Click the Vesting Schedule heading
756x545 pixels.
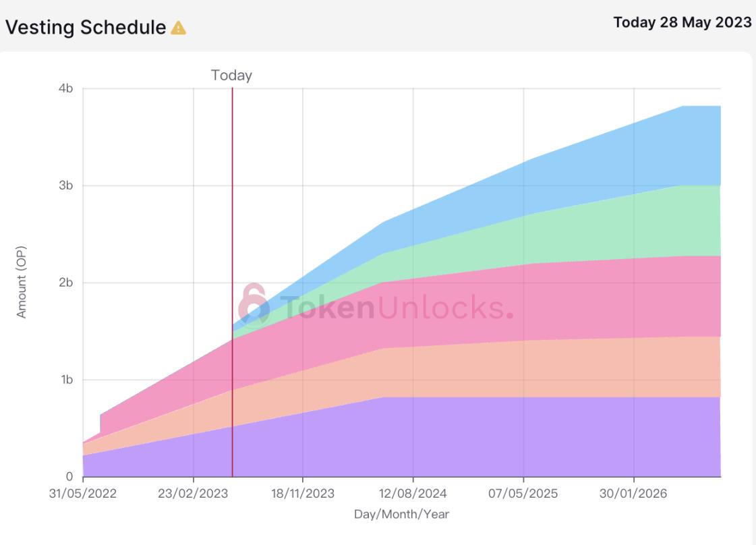tap(86, 27)
